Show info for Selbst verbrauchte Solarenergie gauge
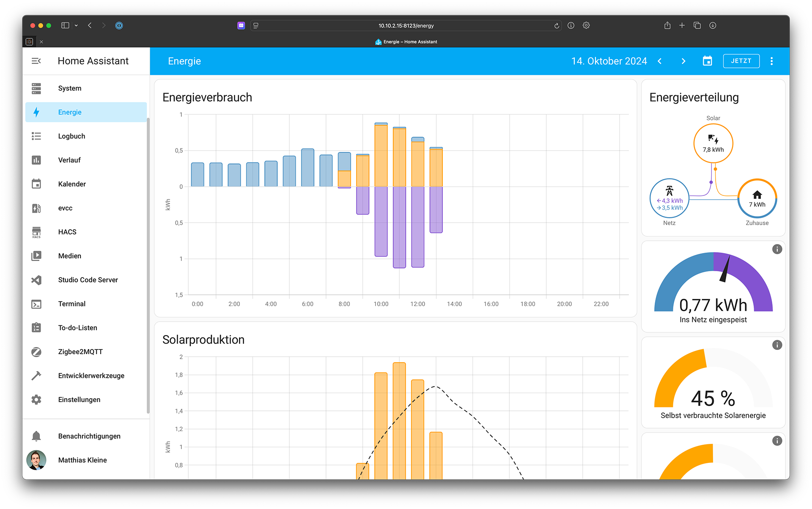Image resolution: width=812 pixels, height=509 pixels. pos(777,345)
